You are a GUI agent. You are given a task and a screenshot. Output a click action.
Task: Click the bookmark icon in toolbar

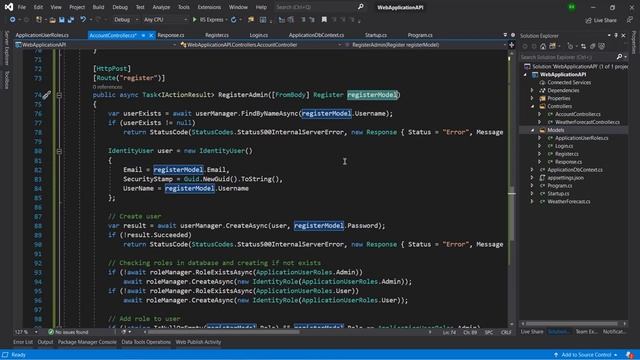coord(324,20)
